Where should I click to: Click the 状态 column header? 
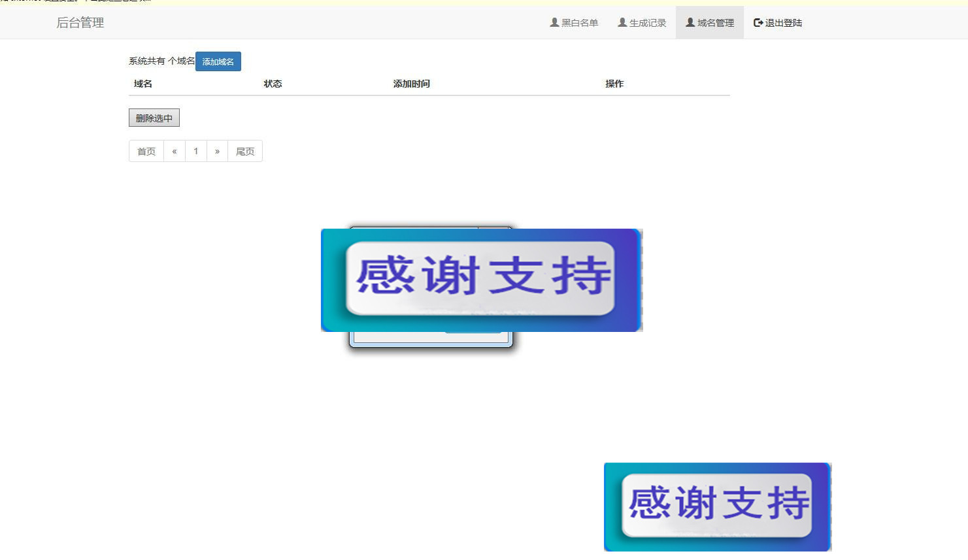[x=273, y=83]
